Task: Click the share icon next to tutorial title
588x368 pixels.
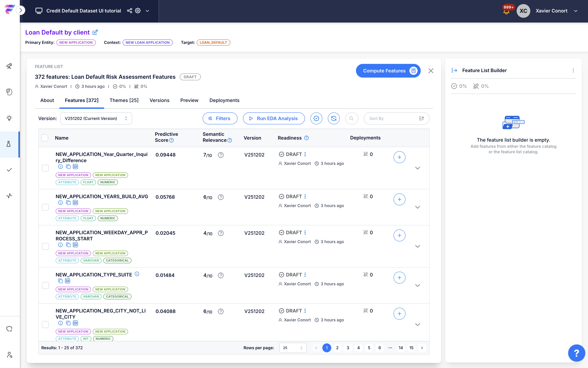Action: tap(130, 10)
